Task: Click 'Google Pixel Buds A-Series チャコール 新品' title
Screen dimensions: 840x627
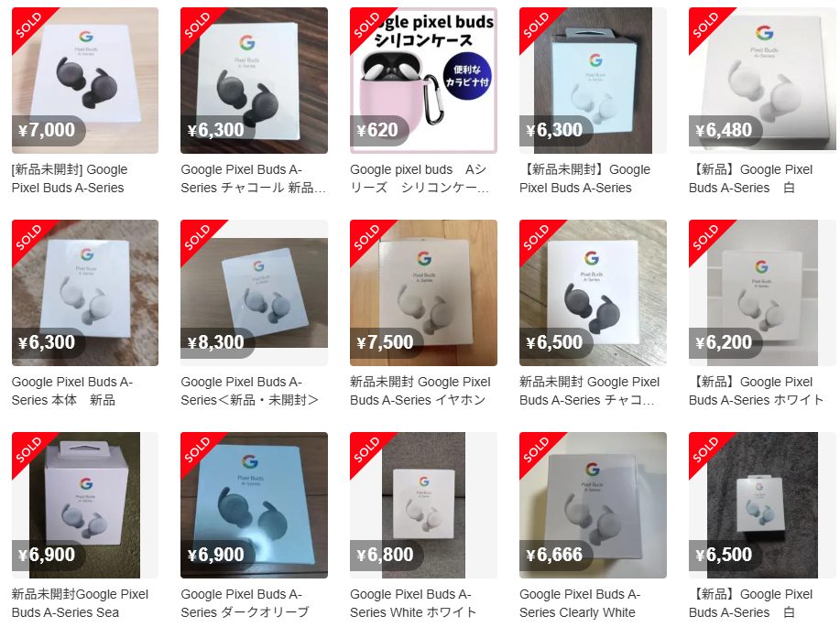Action: click(253, 178)
